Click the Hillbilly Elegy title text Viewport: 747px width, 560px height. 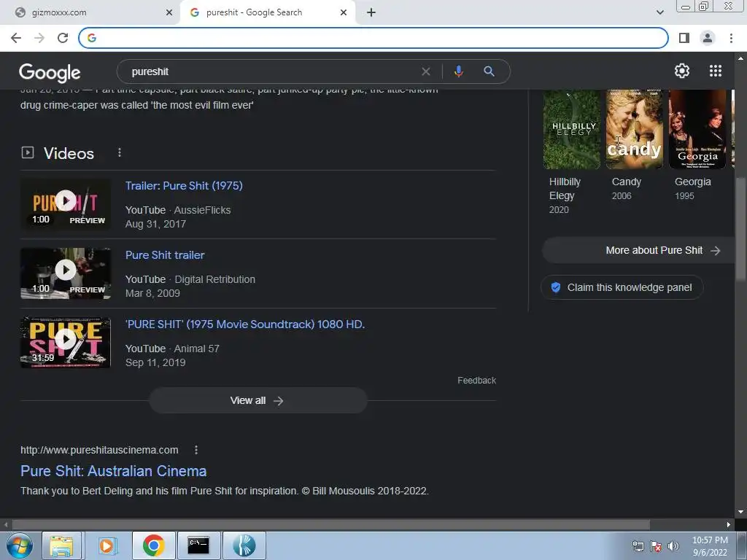pyautogui.click(x=565, y=189)
